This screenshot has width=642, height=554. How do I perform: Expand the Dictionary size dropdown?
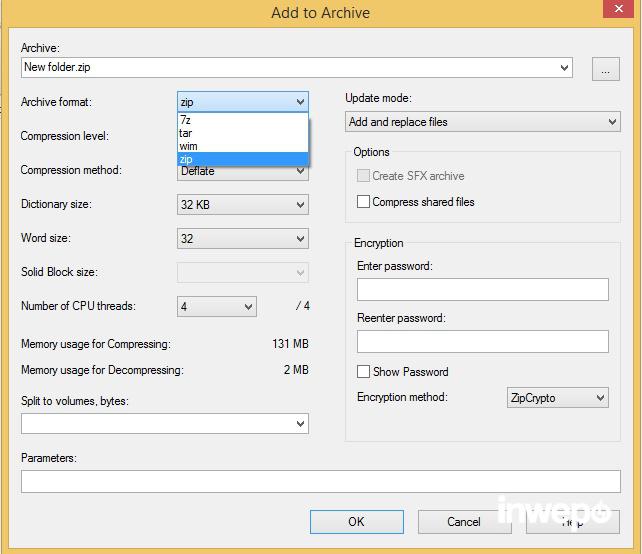click(x=243, y=205)
